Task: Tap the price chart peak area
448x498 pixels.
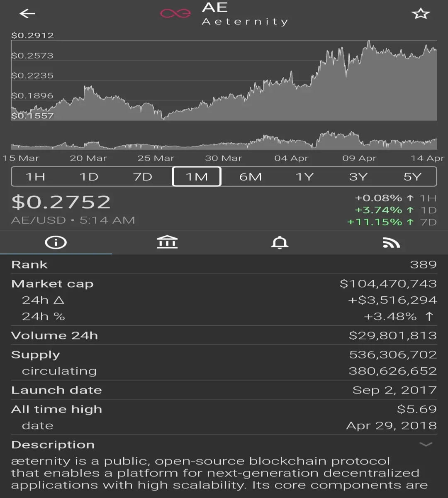Action: [x=369, y=45]
